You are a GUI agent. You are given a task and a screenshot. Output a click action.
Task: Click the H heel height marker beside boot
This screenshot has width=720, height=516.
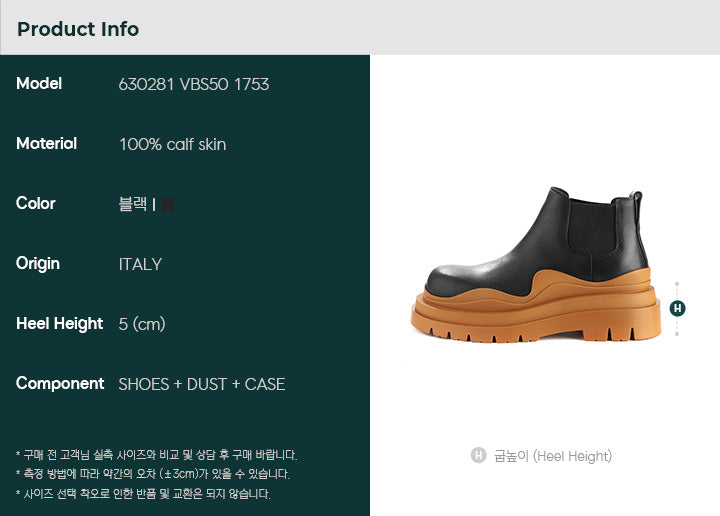coord(677,308)
